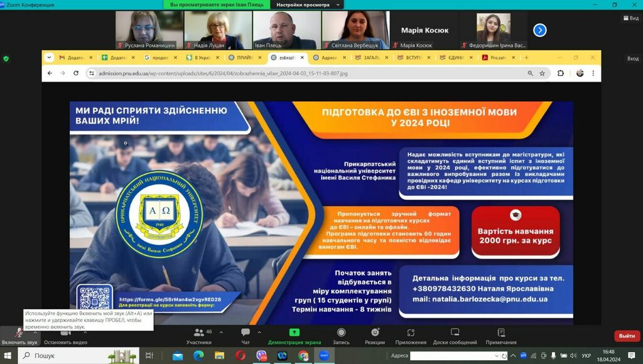Show next video thumbnails with arrow

(x=539, y=30)
